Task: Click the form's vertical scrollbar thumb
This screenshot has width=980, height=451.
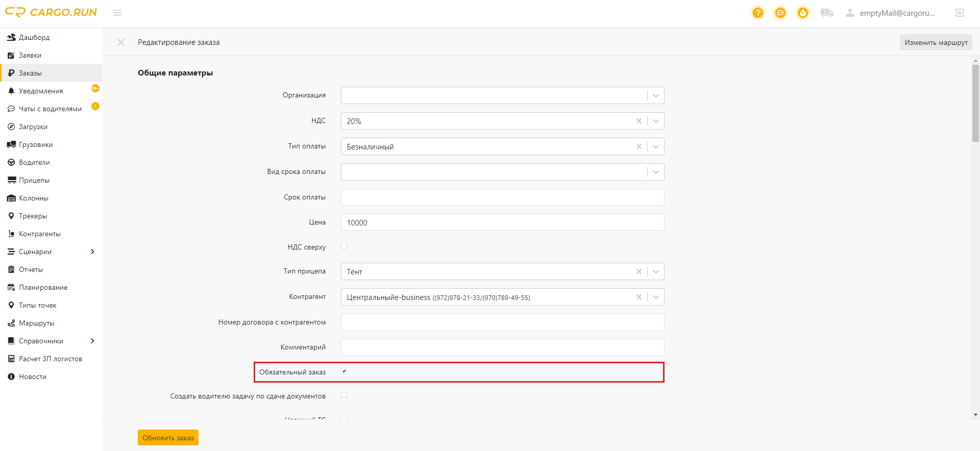Action: [975, 103]
